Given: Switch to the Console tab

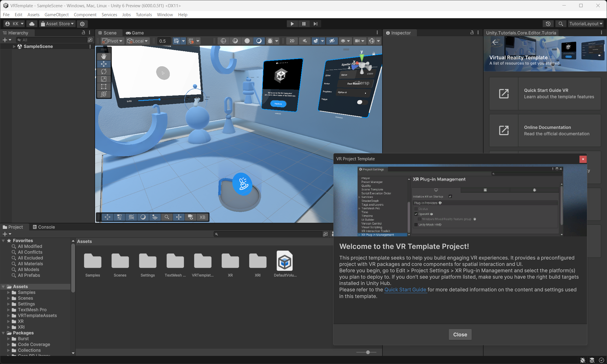Looking at the screenshot, I should click(44, 227).
